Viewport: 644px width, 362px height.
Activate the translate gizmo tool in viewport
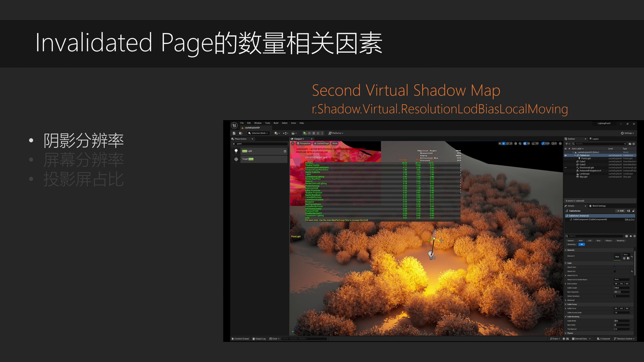(x=504, y=143)
